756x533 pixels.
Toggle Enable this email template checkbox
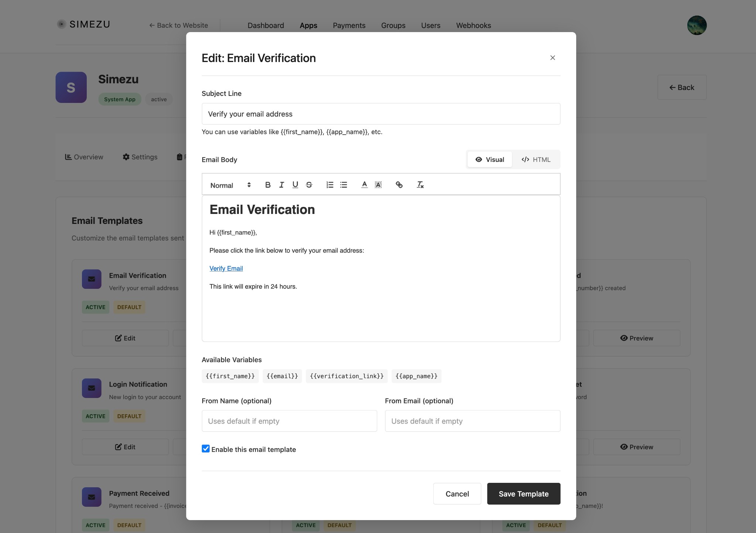click(x=206, y=449)
